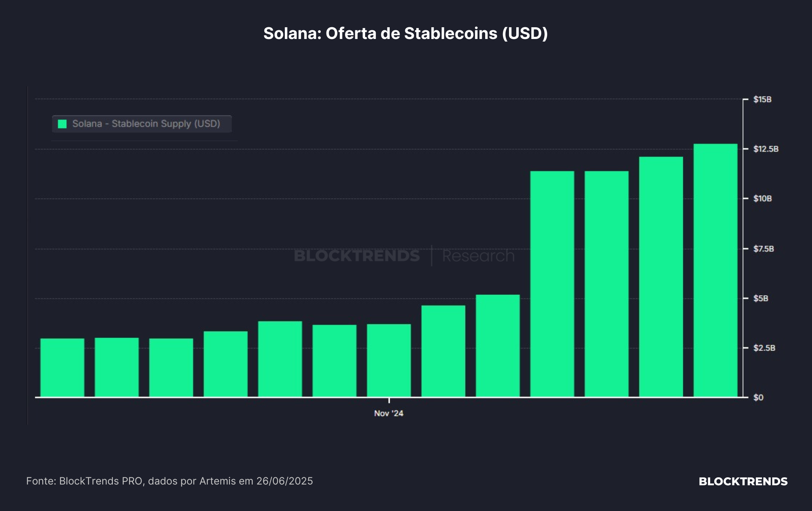This screenshot has height=511, width=812.
Task: Click the second-tallest bar near $12.5B
Action: pos(661,277)
